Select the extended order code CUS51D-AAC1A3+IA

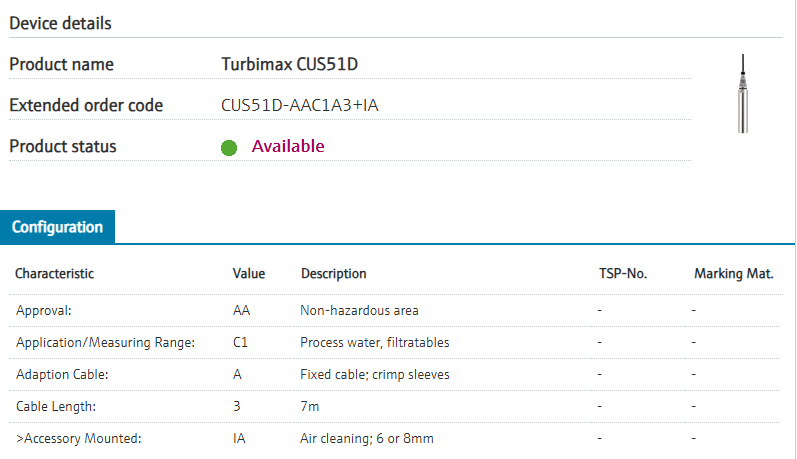[299, 105]
